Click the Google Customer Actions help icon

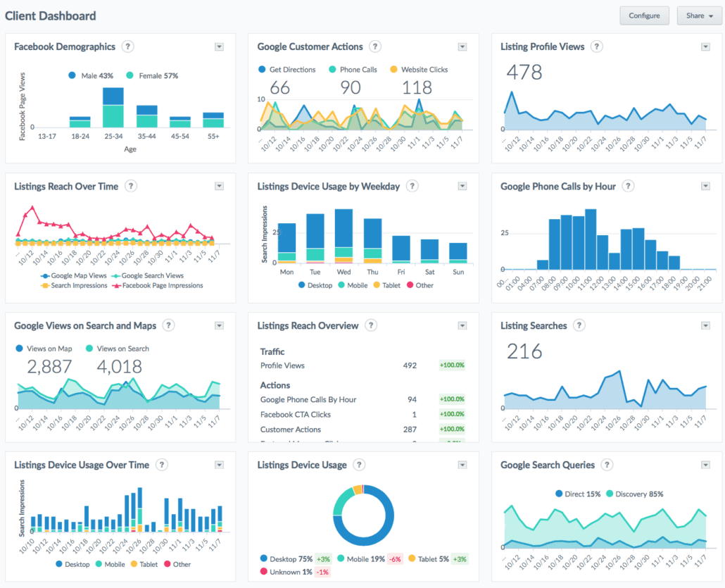(375, 46)
